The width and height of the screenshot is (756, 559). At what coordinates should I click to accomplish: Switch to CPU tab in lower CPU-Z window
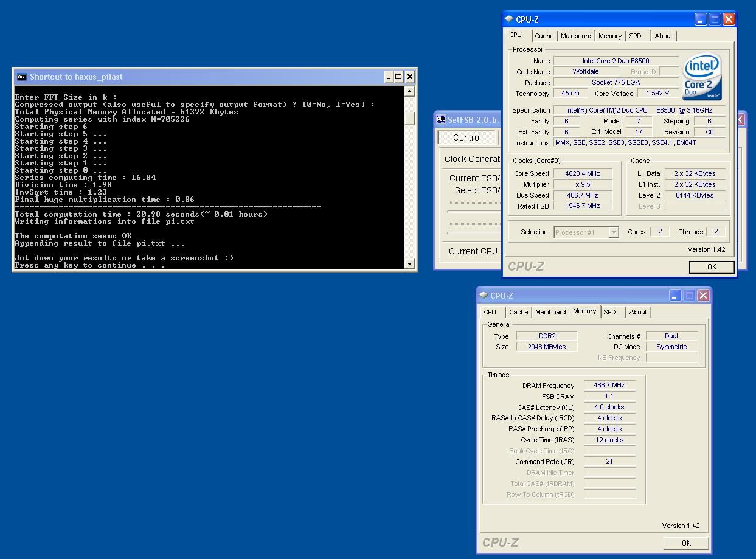[490, 312]
